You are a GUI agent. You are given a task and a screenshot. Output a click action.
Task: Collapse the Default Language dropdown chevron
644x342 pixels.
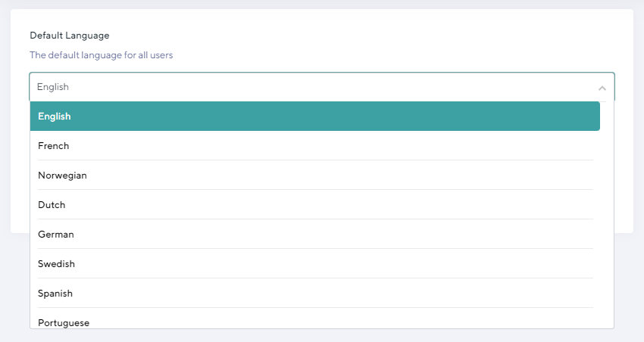tap(602, 88)
